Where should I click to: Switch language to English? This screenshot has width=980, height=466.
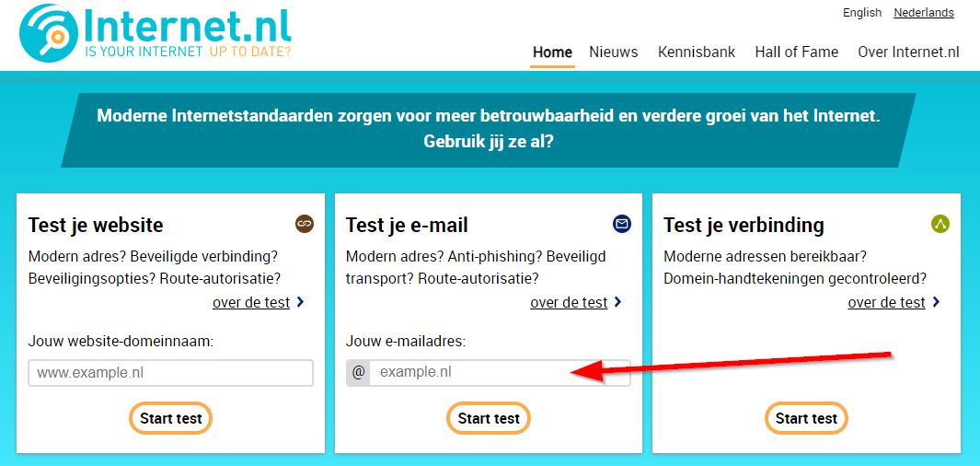[x=862, y=13]
